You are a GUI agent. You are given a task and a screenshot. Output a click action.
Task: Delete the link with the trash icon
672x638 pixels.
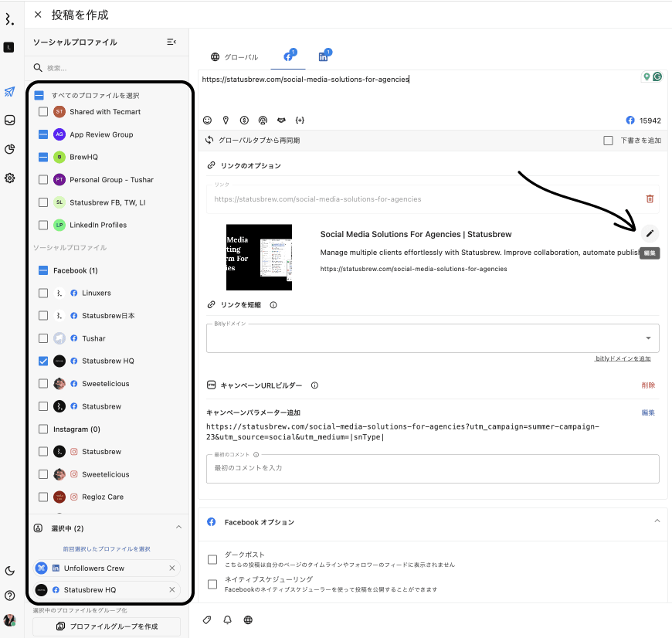[650, 199]
